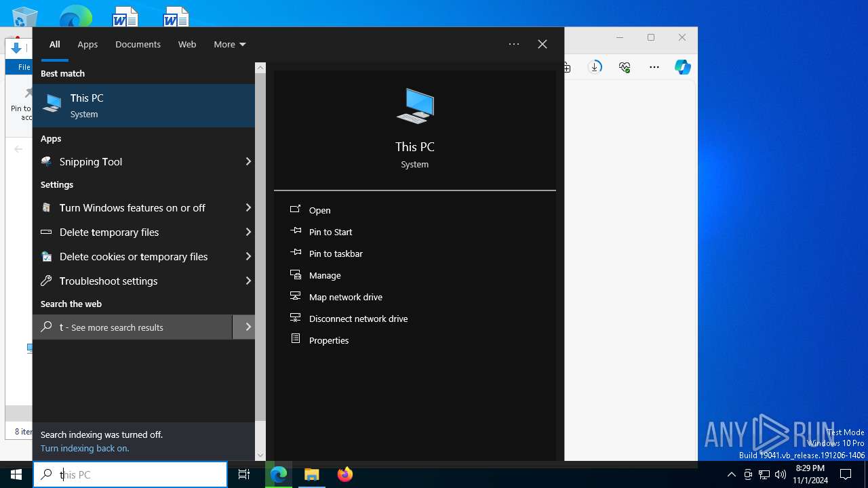
Task: Expand Troubleshoot settings result arrow
Action: (248, 281)
